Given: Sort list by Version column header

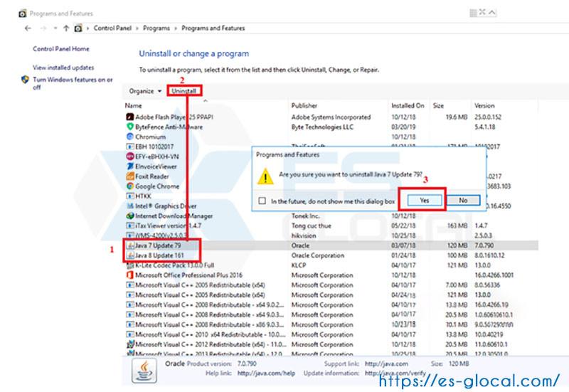Looking at the screenshot, I should (484, 105).
